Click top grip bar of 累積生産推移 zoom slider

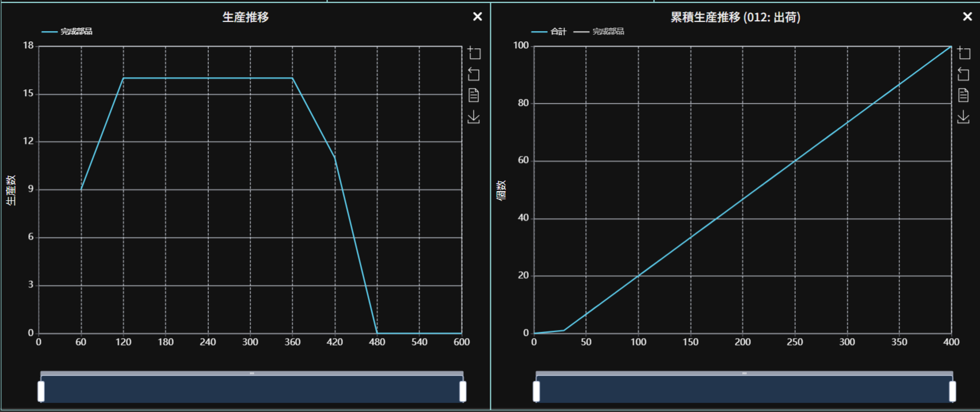[744, 373]
